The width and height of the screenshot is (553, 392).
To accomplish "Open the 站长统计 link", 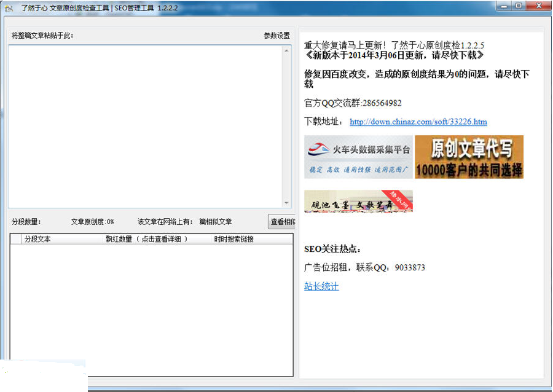I will coord(321,286).
